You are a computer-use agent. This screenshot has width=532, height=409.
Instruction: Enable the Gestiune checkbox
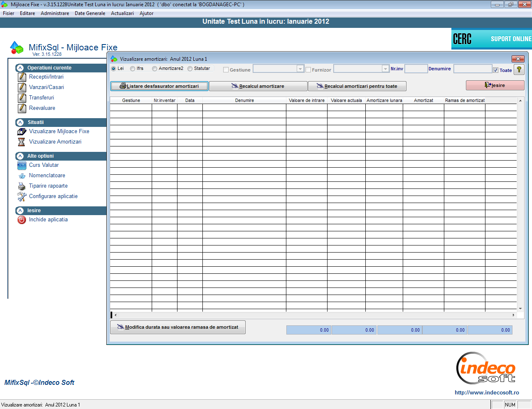click(226, 70)
